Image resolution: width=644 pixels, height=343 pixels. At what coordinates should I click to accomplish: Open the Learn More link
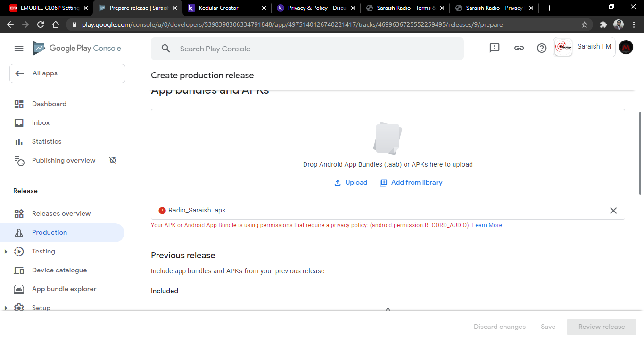tap(487, 225)
